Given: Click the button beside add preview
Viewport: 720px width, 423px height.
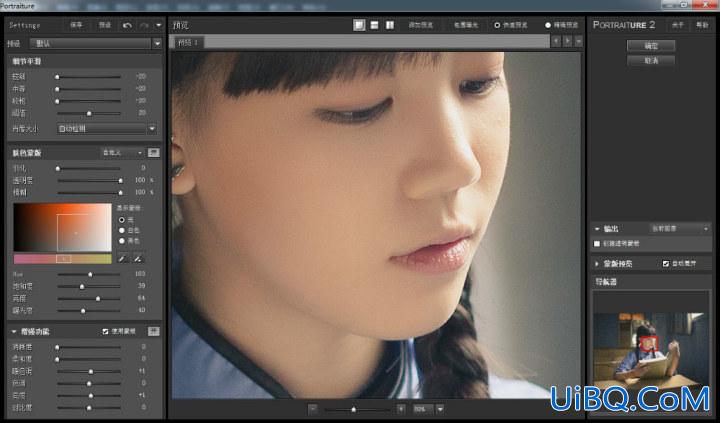Looking at the screenshot, I should coord(466,25).
